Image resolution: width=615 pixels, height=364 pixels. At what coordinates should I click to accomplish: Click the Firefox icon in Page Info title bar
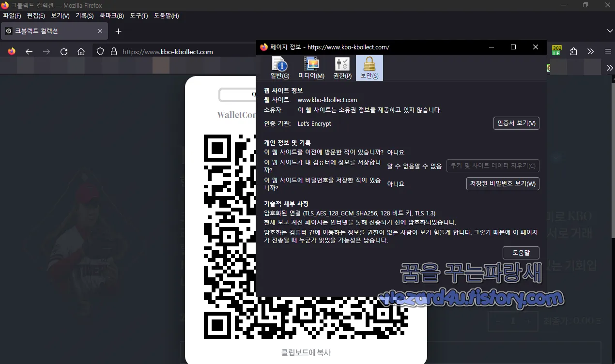pyautogui.click(x=264, y=47)
